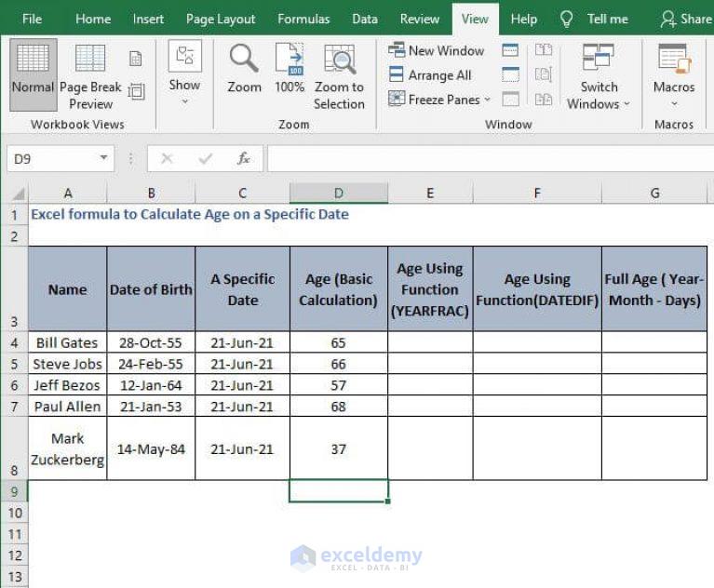
Task: Switch to Normal workbook view
Action: pos(33,75)
